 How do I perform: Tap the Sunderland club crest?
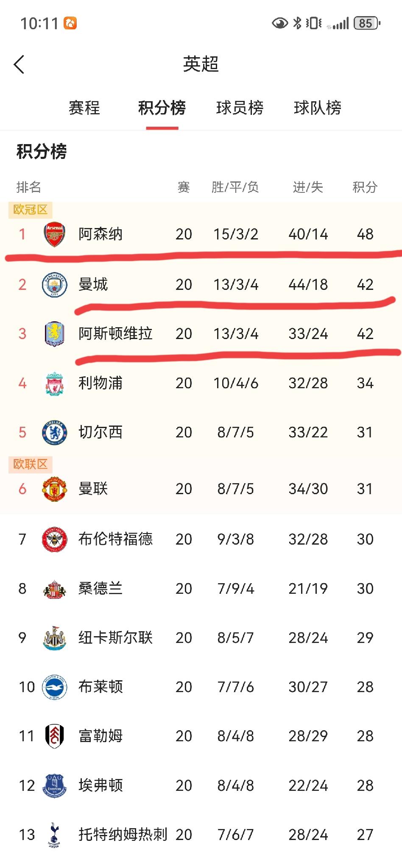(x=55, y=589)
